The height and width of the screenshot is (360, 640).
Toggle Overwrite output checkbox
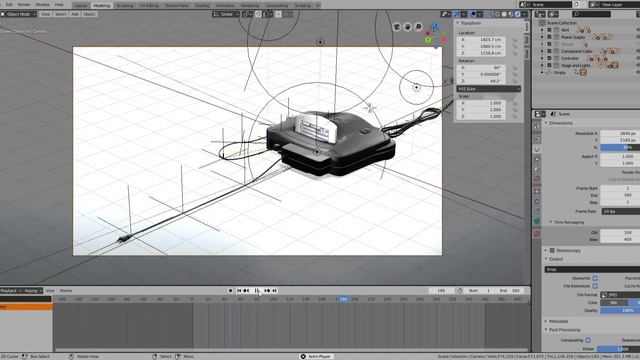click(x=595, y=278)
